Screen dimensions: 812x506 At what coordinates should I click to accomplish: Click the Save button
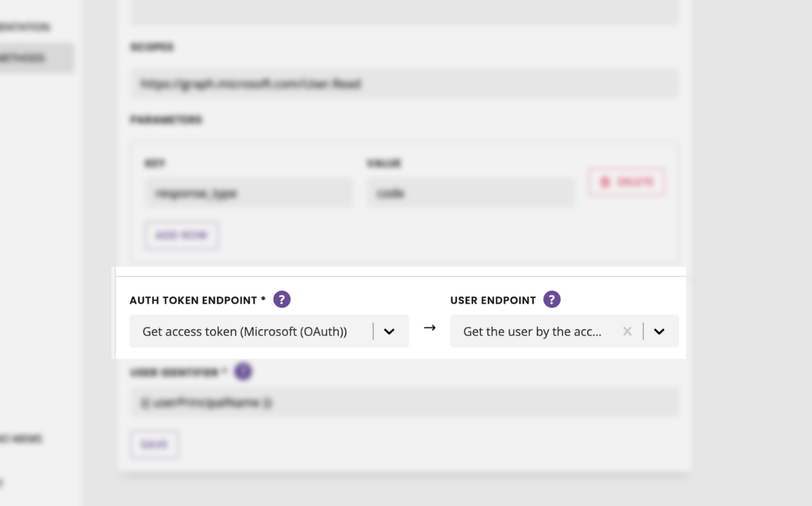point(154,444)
